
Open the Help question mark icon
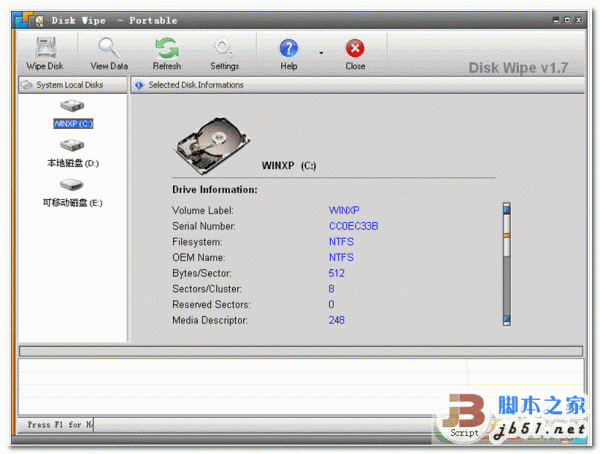point(289,48)
